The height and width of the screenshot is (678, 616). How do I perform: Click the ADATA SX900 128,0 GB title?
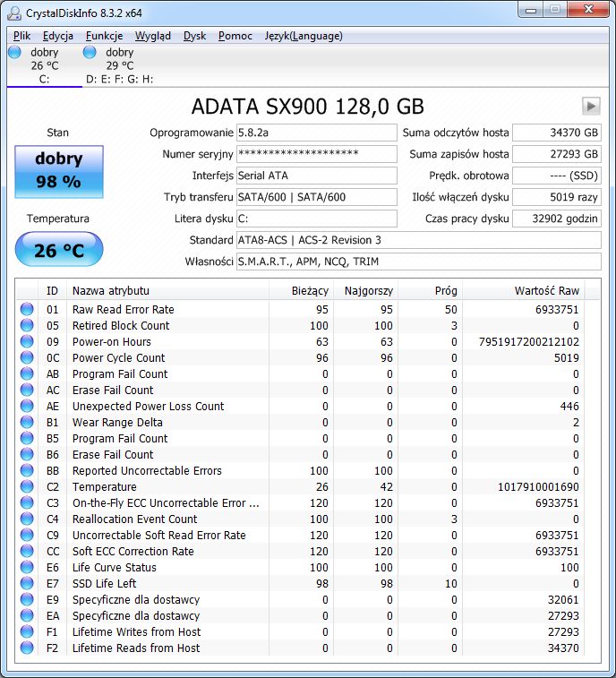307,107
